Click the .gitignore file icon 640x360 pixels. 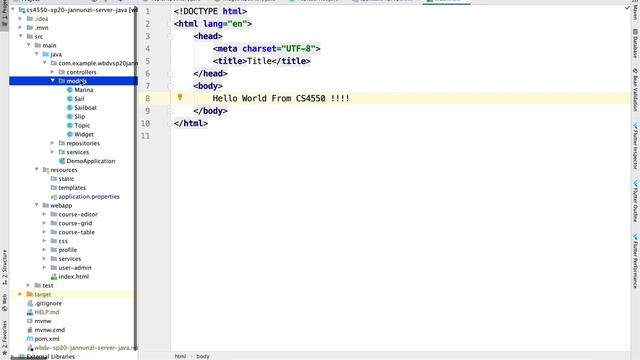click(x=29, y=303)
